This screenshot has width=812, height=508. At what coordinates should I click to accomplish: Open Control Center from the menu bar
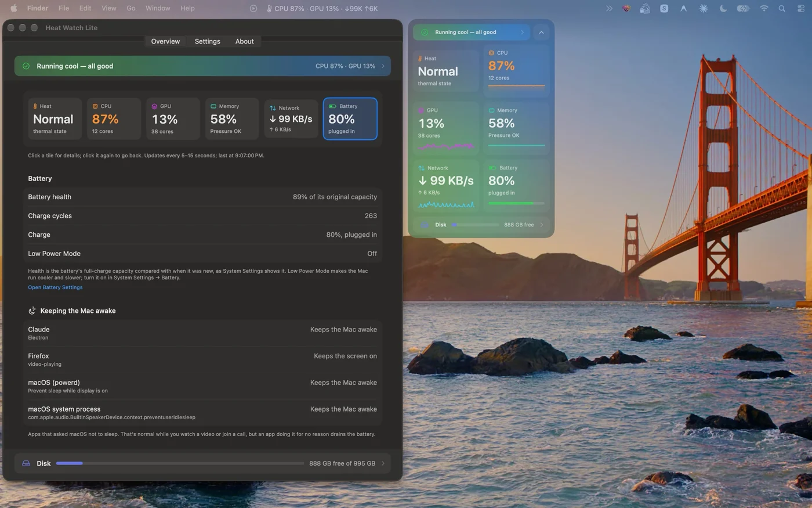tap(801, 8)
